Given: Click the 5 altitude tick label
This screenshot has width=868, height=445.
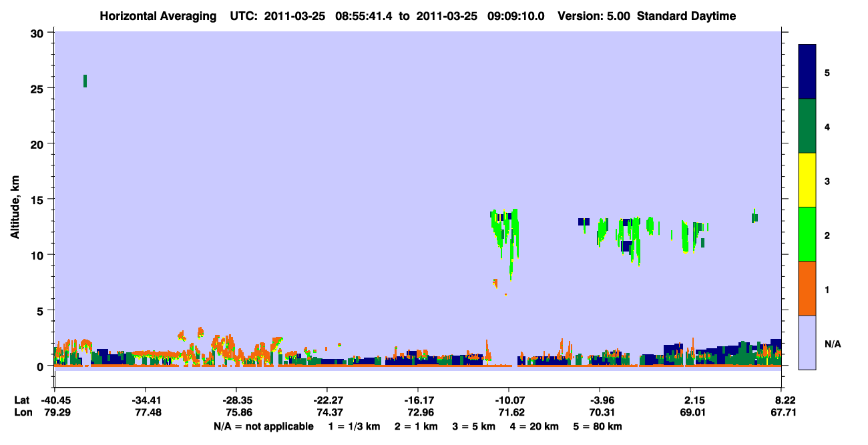Looking at the screenshot, I should coord(41,310).
